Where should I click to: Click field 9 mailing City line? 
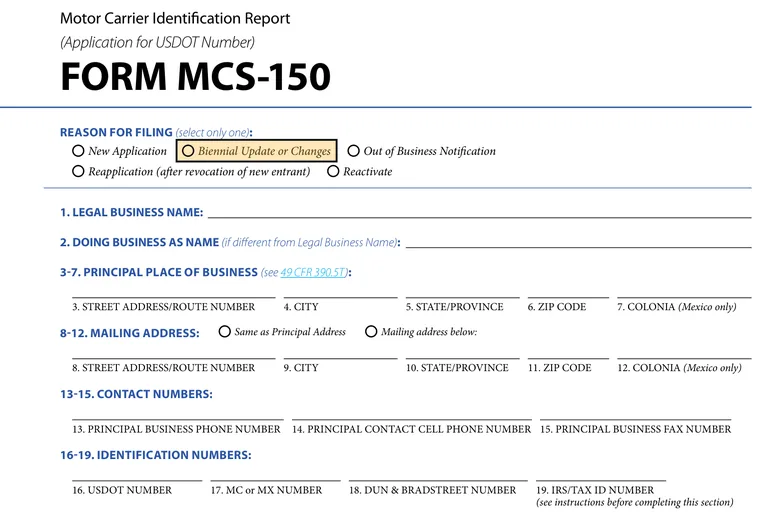[x=340, y=352]
